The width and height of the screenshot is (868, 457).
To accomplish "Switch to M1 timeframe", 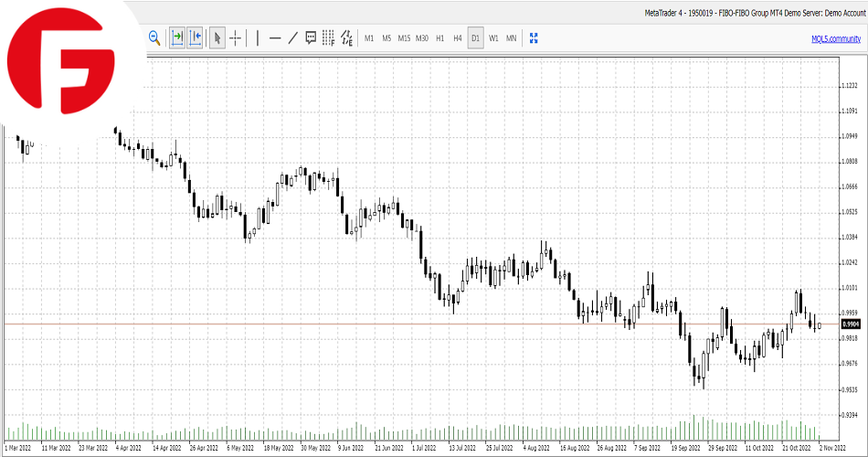I will [x=369, y=38].
